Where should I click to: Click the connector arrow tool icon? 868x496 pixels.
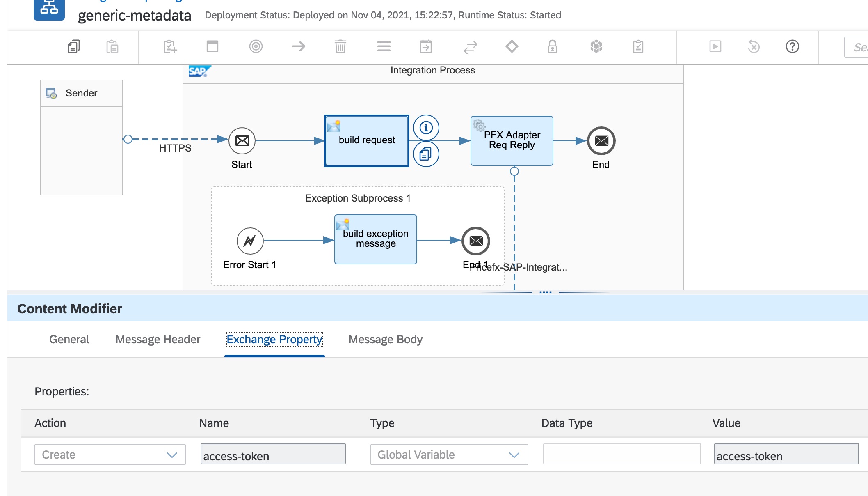point(298,46)
